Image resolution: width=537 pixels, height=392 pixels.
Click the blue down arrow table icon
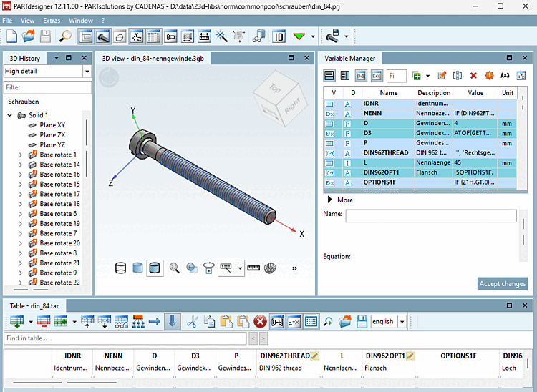coord(172,322)
